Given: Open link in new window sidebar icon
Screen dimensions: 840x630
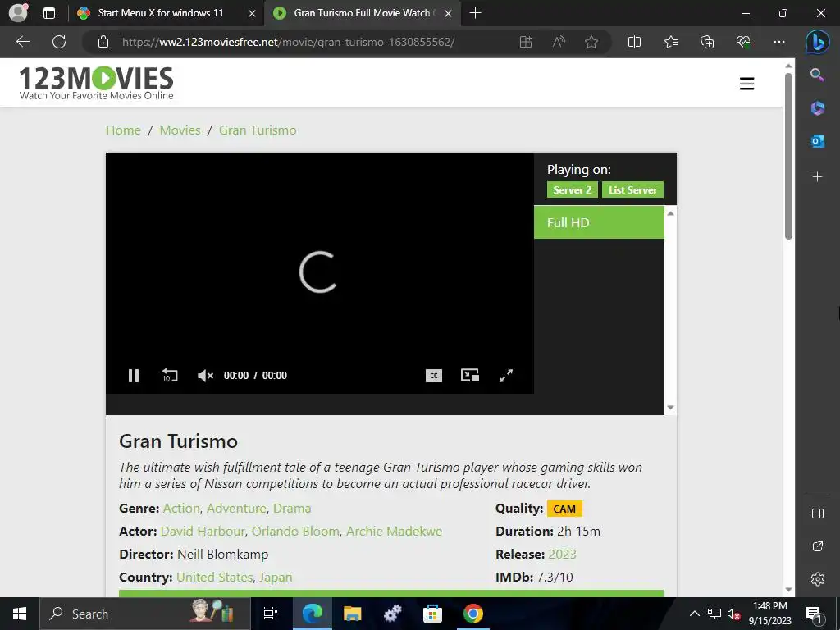Looking at the screenshot, I should [x=818, y=546].
